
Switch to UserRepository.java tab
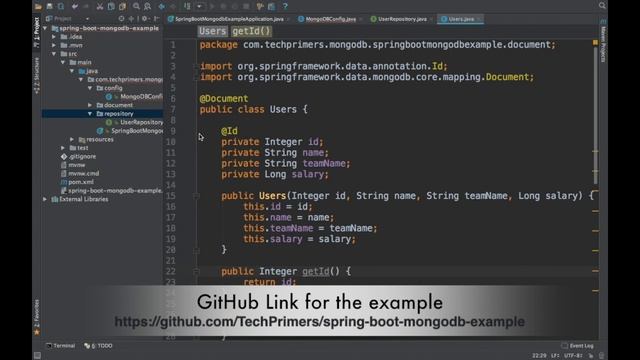pos(402,19)
